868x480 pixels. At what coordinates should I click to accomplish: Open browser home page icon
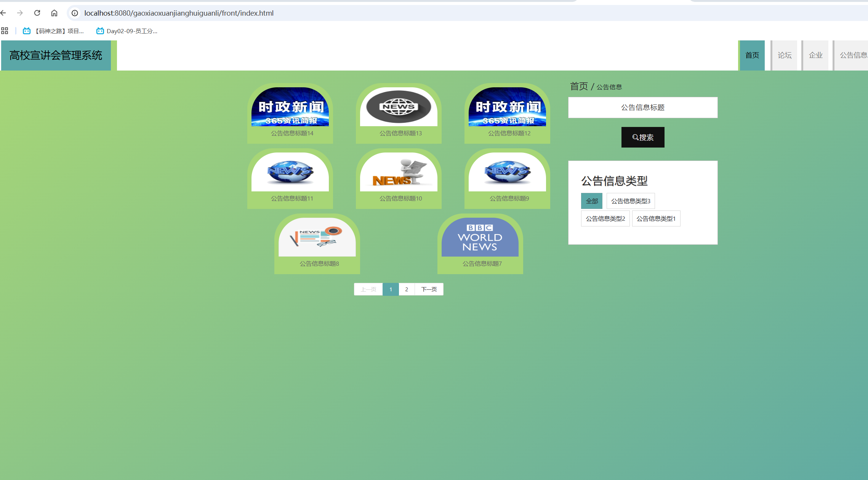(54, 13)
